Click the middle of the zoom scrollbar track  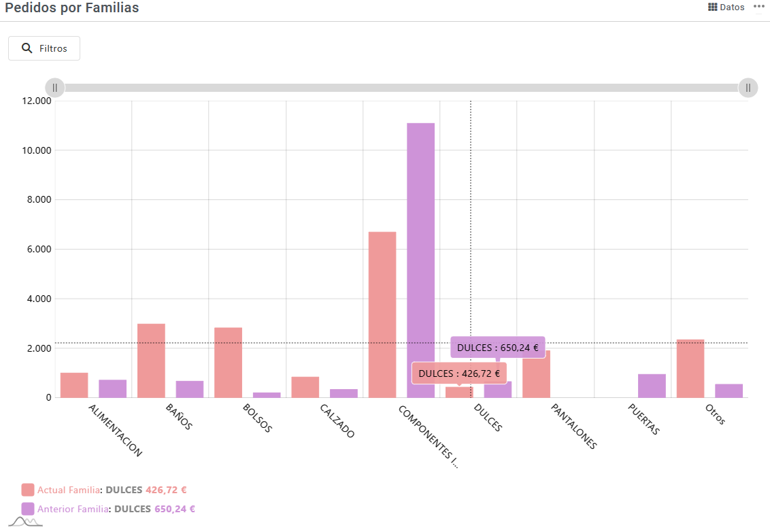(x=401, y=88)
